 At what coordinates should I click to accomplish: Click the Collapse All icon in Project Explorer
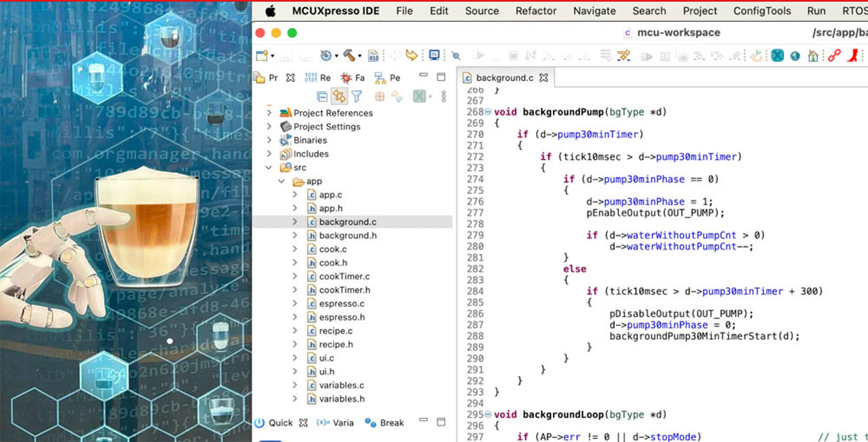point(322,97)
